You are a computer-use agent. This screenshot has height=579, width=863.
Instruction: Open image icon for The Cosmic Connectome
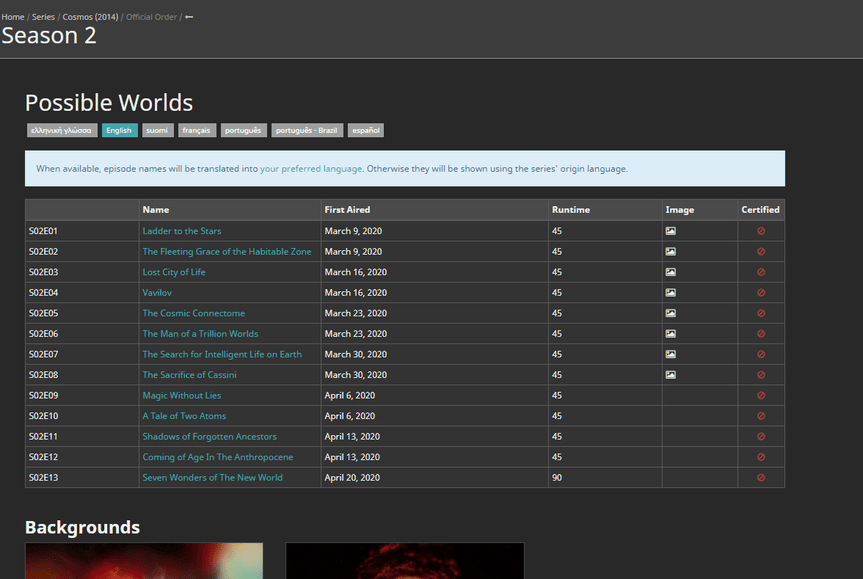(x=670, y=313)
